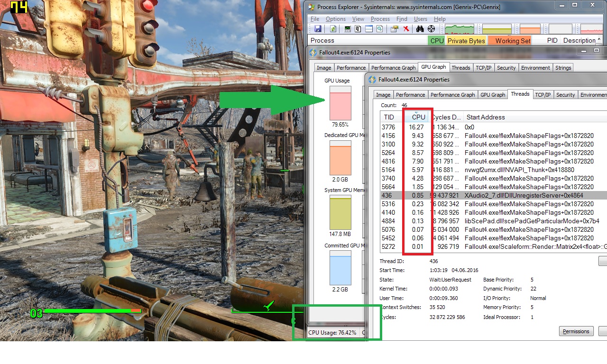Select the Scaleform thread row 5272
The height and width of the screenshot is (364, 607).
(x=494, y=246)
